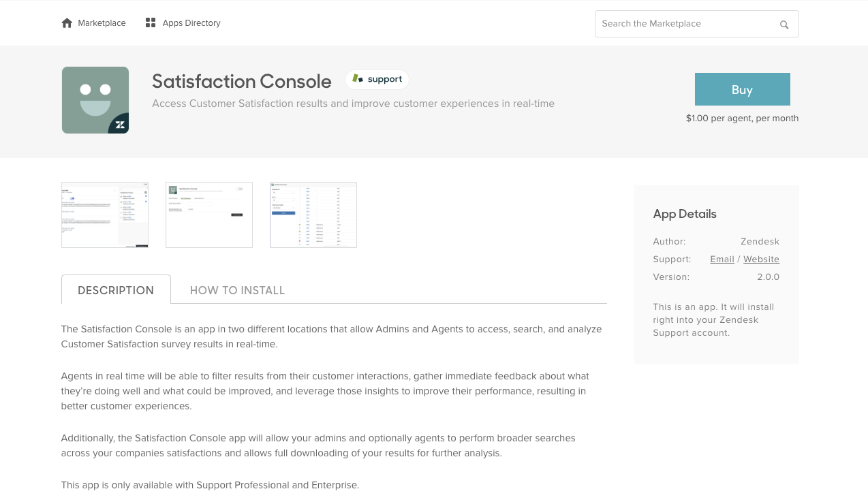Viewport: 868px width, 504px height.
Task: Click the app subtitle about Customer Satisfaction results
Action: pyautogui.click(x=353, y=104)
